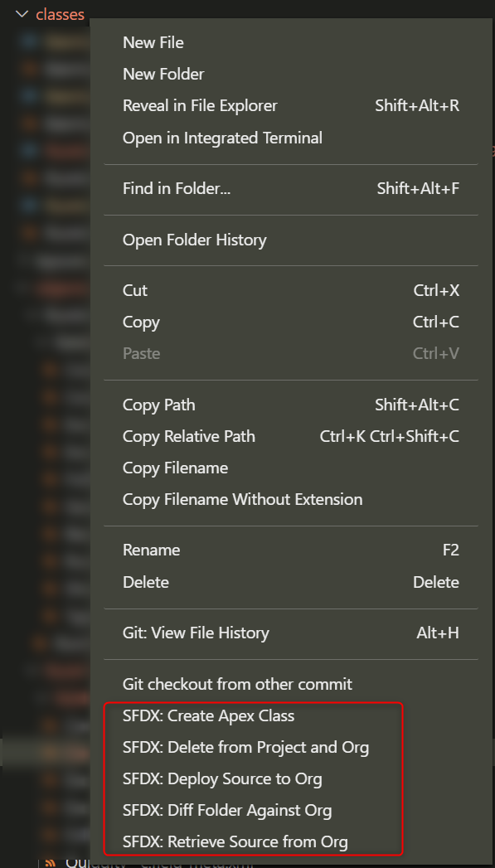Select New File from the context menu
The image size is (495, 868).
click(153, 42)
